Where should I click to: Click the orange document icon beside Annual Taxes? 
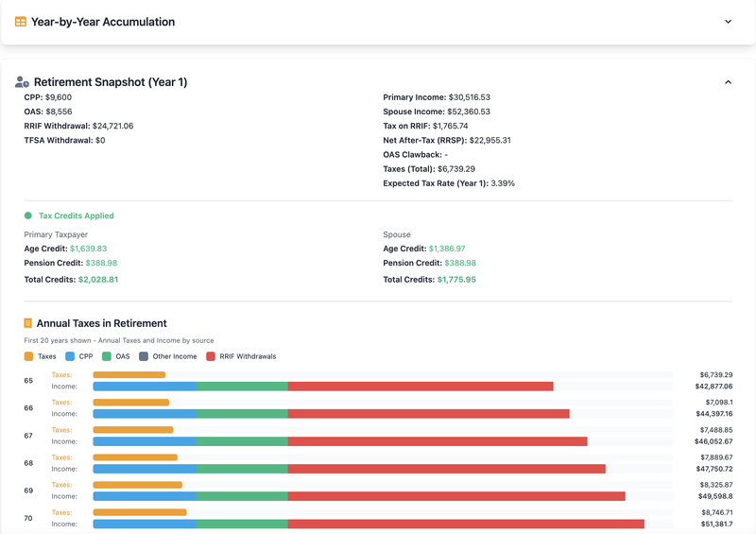click(28, 323)
